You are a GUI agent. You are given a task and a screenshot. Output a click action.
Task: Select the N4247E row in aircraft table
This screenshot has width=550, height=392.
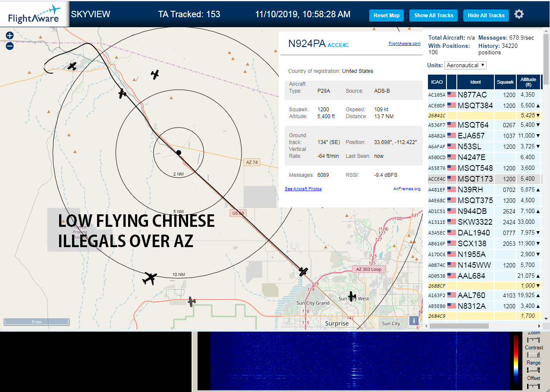[484, 157]
